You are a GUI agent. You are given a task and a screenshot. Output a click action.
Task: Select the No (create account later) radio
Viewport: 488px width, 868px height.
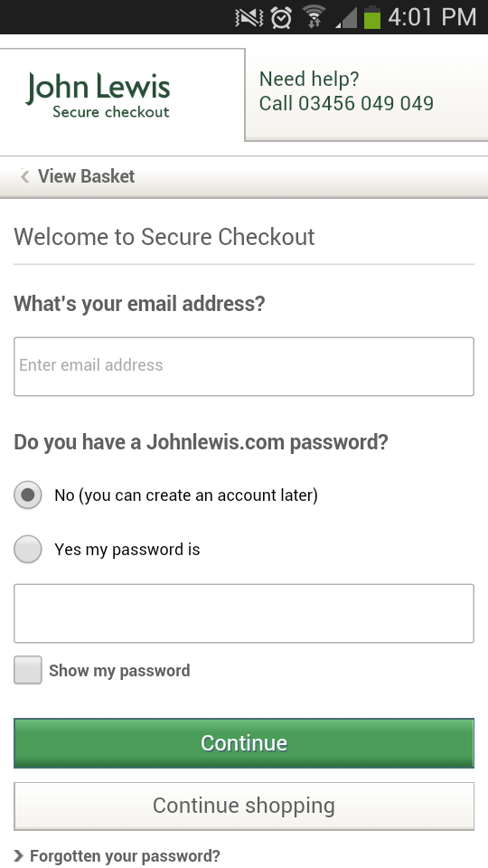(28, 495)
